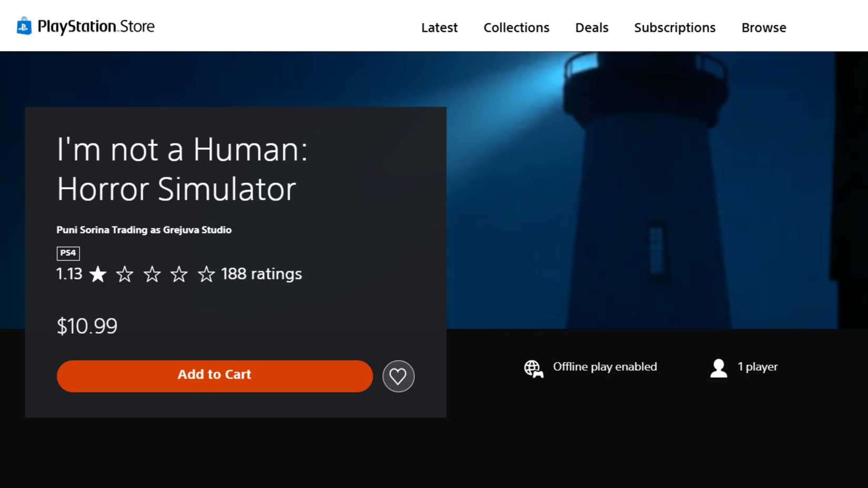
Task: Click the Add to Cart button
Action: click(214, 375)
